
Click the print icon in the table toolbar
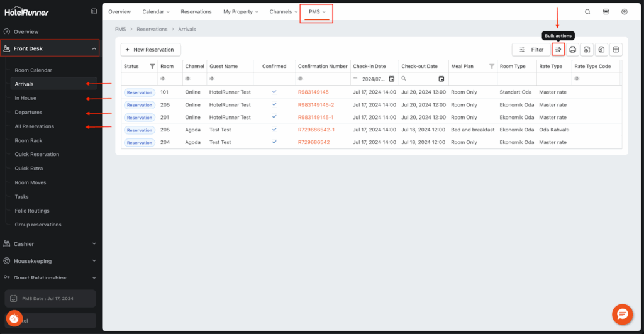point(573,50)
